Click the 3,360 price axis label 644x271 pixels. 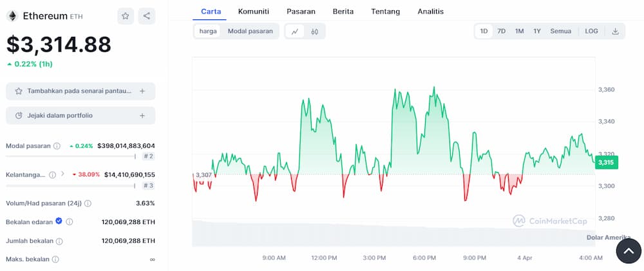(607, 89)
